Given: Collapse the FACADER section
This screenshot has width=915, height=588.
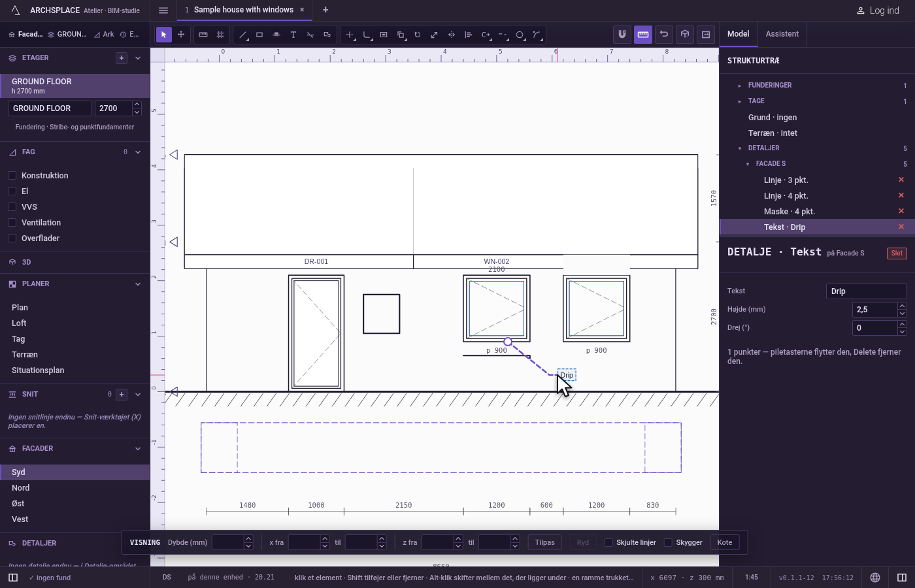Looking at the screenshot, I should pos(138,449).
